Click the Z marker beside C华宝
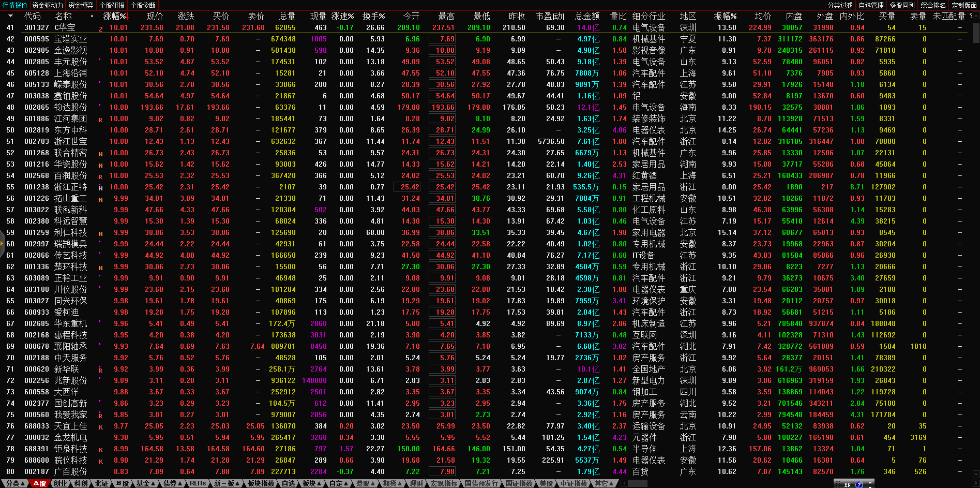 100,28
